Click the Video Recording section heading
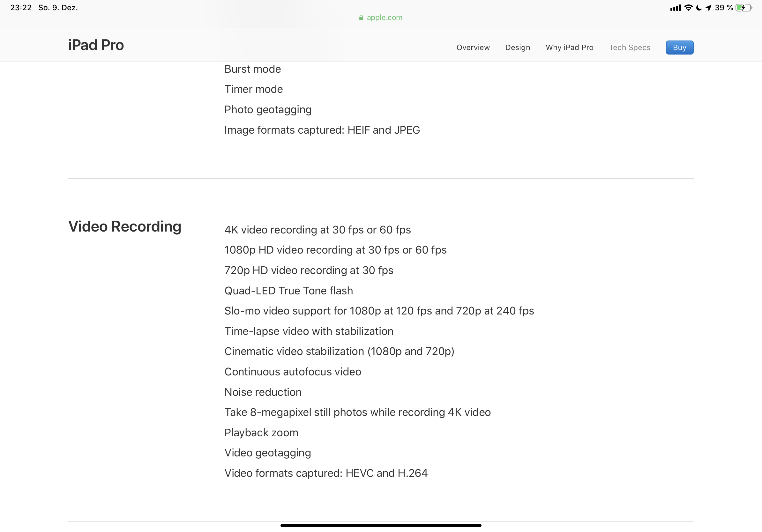Screen dimensions: 762x532 125,227
